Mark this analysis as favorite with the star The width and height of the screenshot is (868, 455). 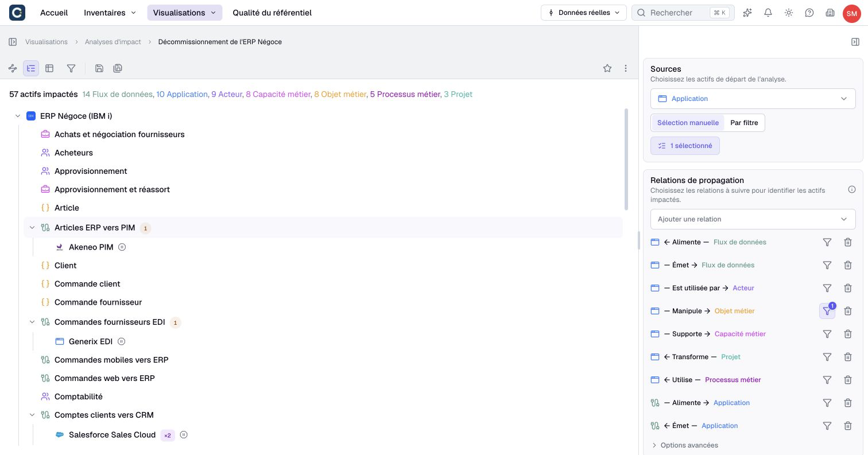pos(607,68)
